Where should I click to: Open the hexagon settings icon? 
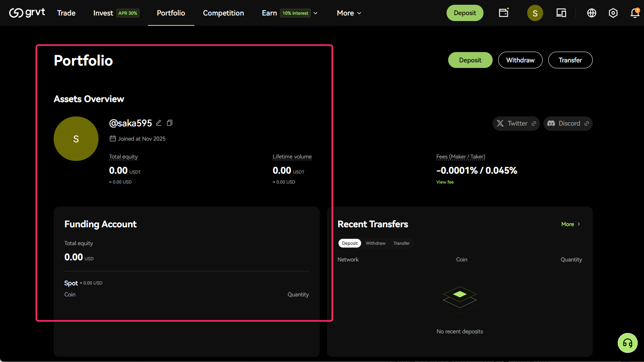tap(613, 13)
